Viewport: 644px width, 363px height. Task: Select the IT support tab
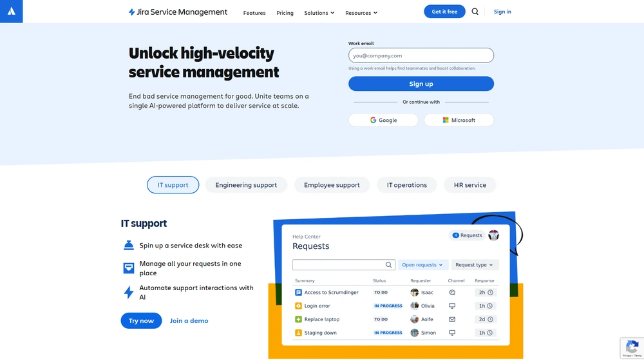(173, 185)
